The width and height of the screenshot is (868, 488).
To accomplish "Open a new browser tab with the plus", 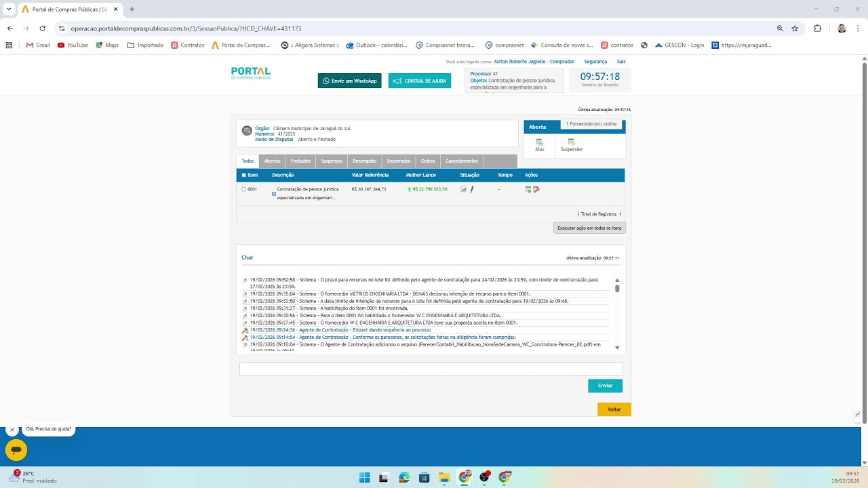I will [132, 9].
